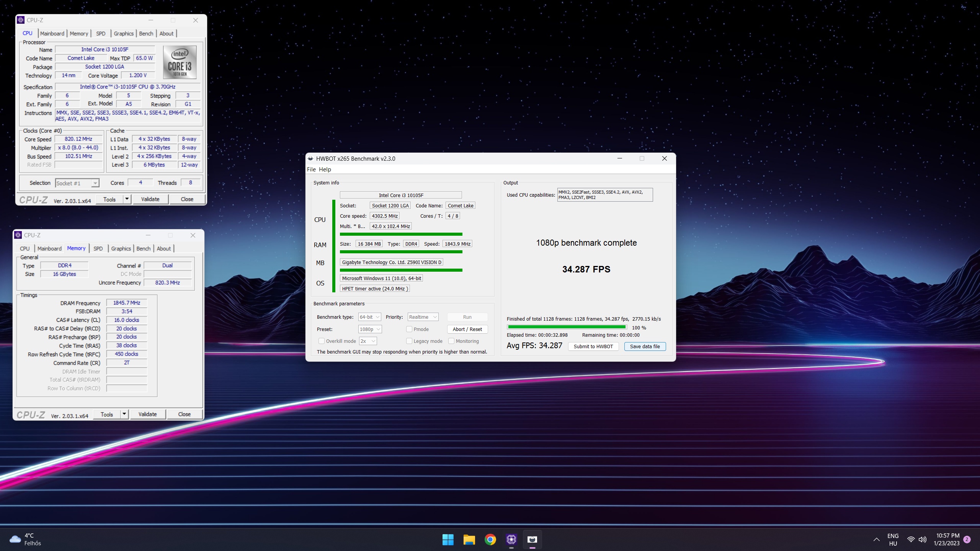The height and width of the screenshot is (551, 980).
Task: Toggle the Monitoring checkbox
Action: pyautogui.click(x=451, y=341)
